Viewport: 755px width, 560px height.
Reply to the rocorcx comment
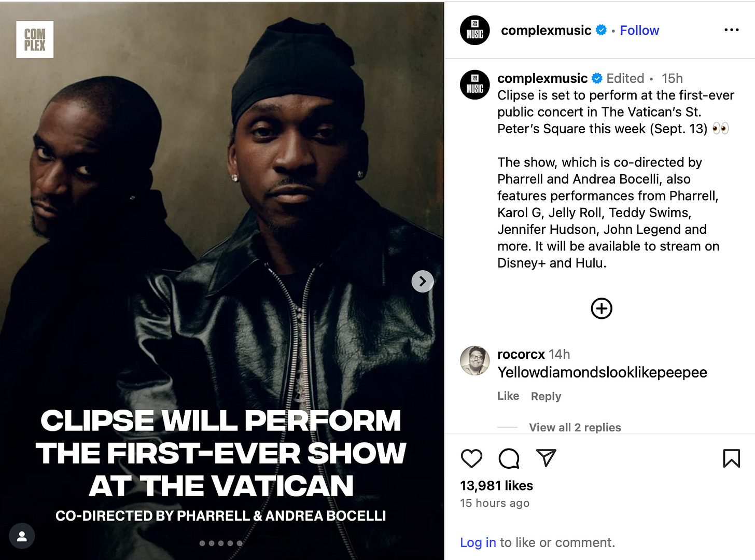(x=546, y=396)
